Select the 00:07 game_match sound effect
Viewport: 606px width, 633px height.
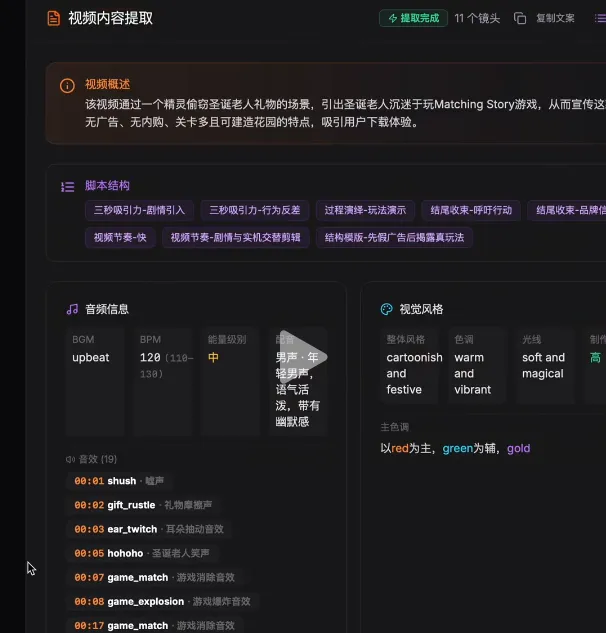point(154,577)
